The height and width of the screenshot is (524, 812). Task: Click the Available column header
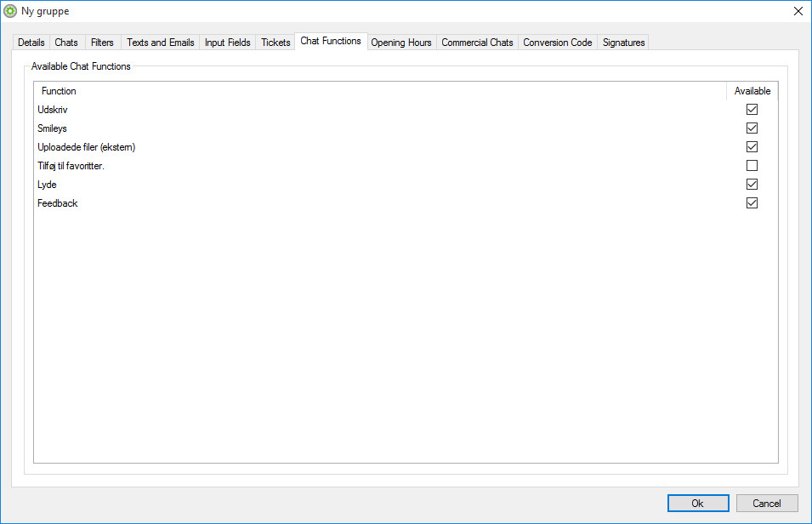752,91
